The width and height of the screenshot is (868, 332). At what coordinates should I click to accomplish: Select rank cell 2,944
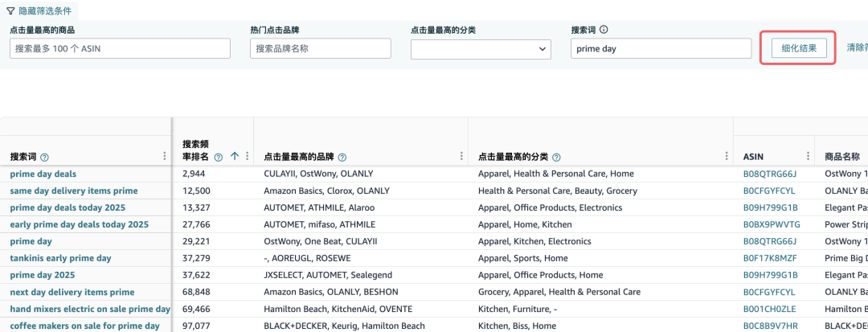[x=193, y=174]
